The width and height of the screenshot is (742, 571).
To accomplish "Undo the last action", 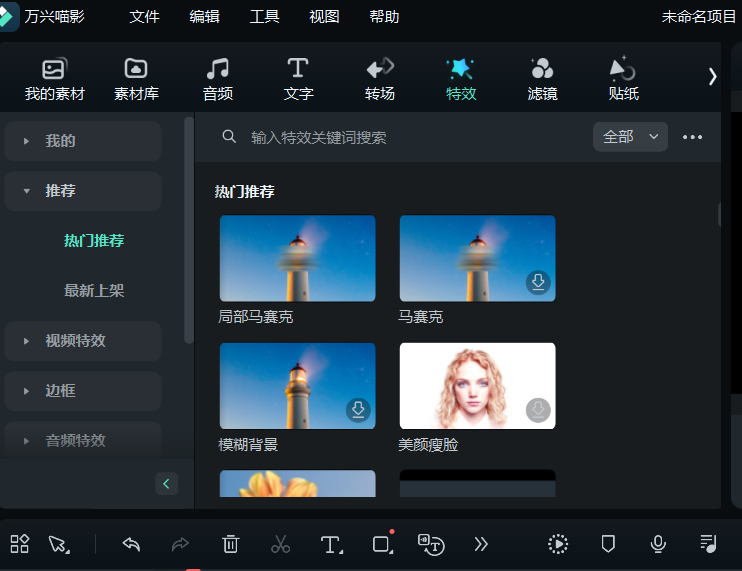I will click(131, 545).
